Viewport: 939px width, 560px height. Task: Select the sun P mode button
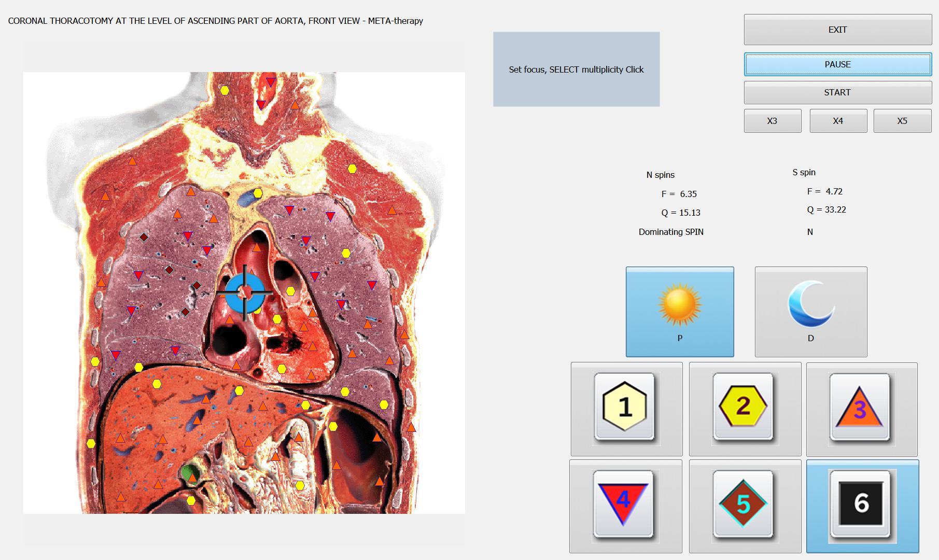680,312
